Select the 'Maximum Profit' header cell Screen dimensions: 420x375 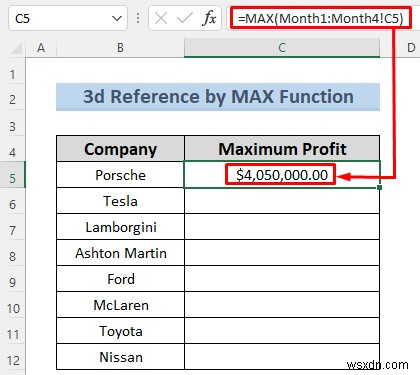pyautogui.click(x=282, y=149)
